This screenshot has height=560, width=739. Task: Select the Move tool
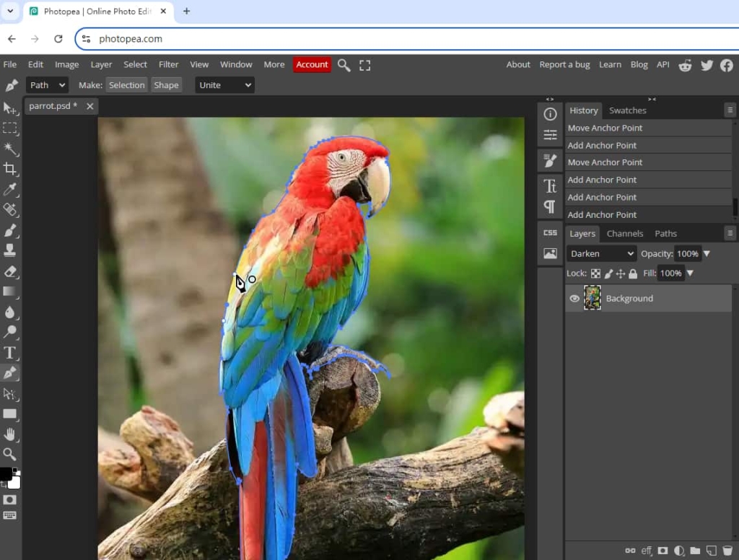click(x=10, y=109)
